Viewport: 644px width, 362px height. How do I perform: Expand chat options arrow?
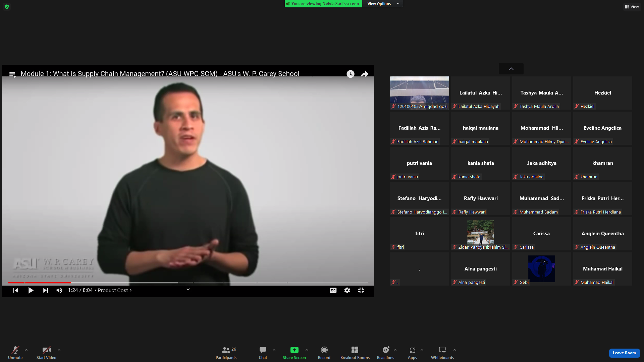pos(274,350)
